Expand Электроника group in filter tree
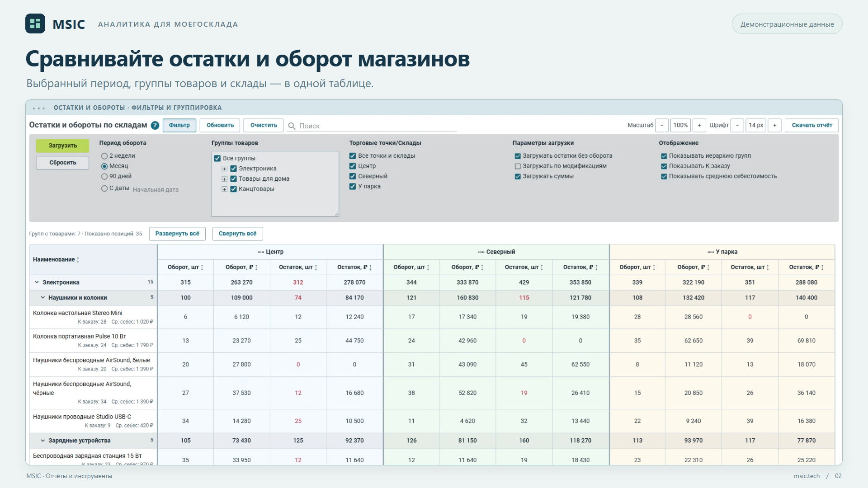868x488 pixels. [x=225, y=169]
